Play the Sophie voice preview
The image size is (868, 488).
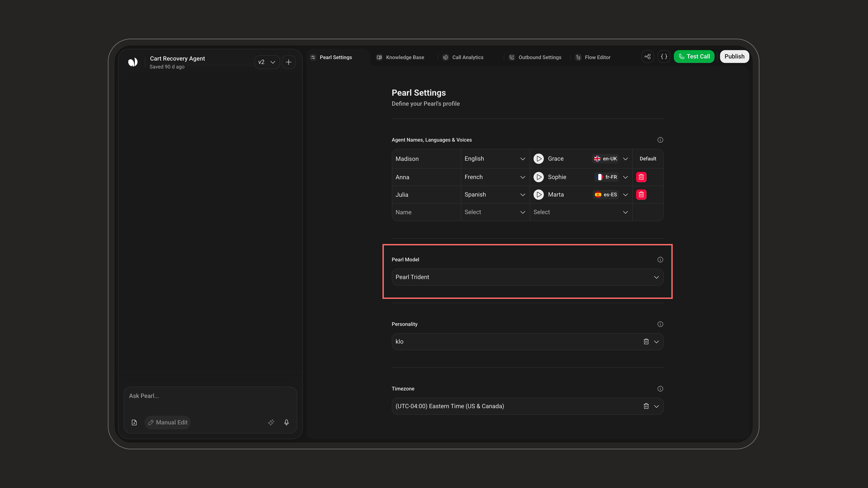click(x=538, y=177)
